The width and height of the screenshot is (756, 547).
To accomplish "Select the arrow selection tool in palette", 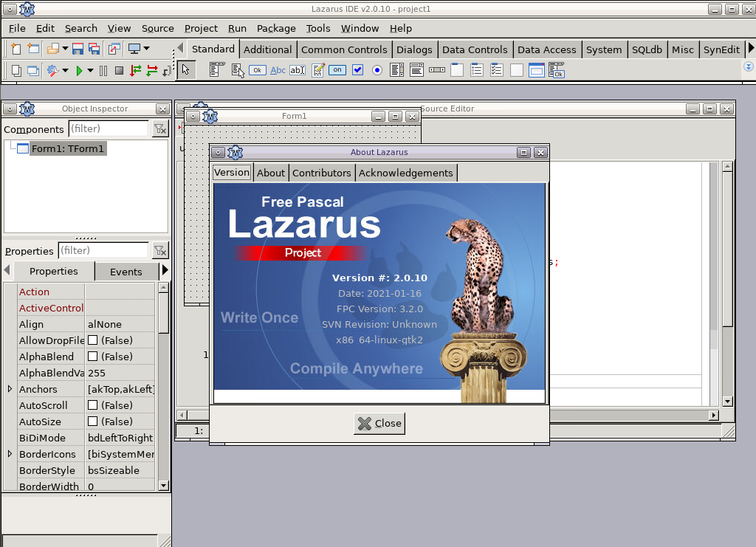I will coord(185,70).
